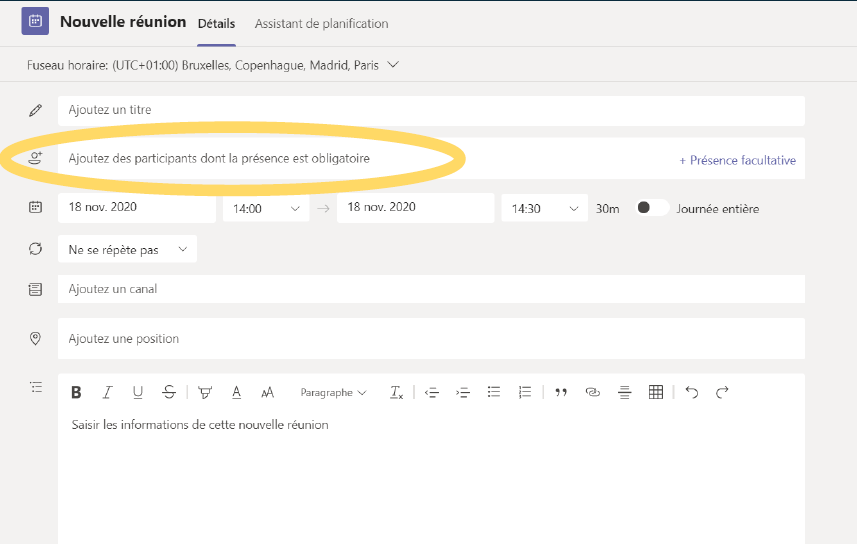Image resolution: width=857 pixels, height=544 pixels.
Task: Open the 14:00 start time dropdown
Action: point(266,208)
